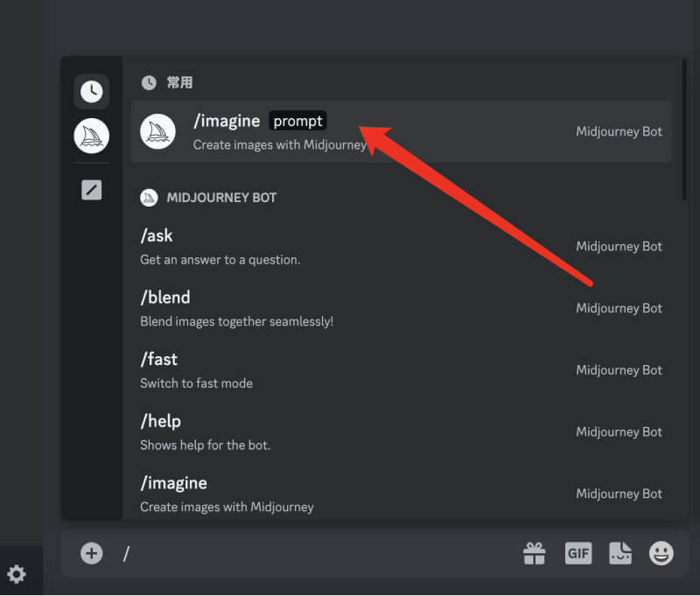The image size is (700, 596).
Task: Click Midjourney Bot label on /fast row
Action: (619, 370)
